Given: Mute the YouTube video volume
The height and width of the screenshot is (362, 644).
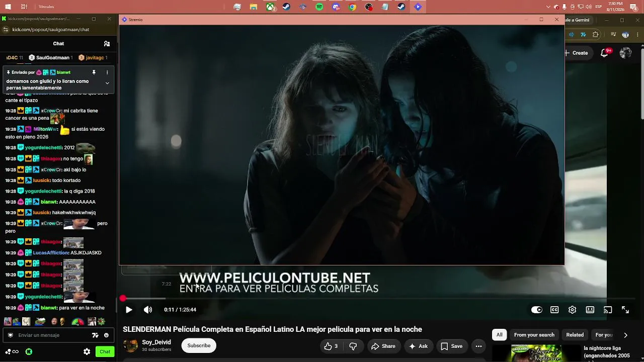Looking at the screenshot, I should tap(148, 310).
